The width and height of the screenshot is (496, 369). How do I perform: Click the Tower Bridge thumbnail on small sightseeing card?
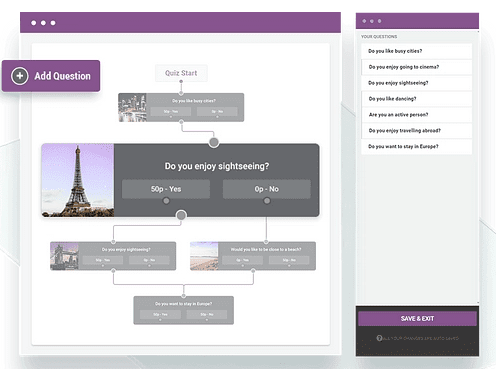64,256
